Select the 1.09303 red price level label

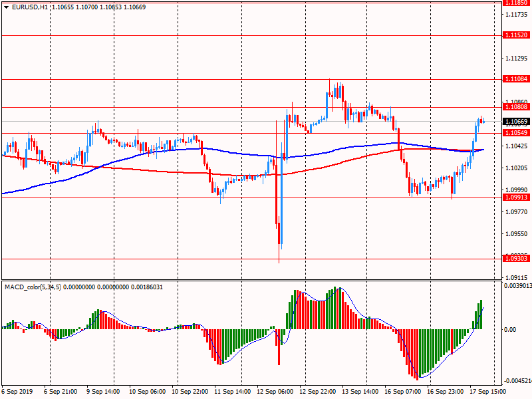(517, 259)
